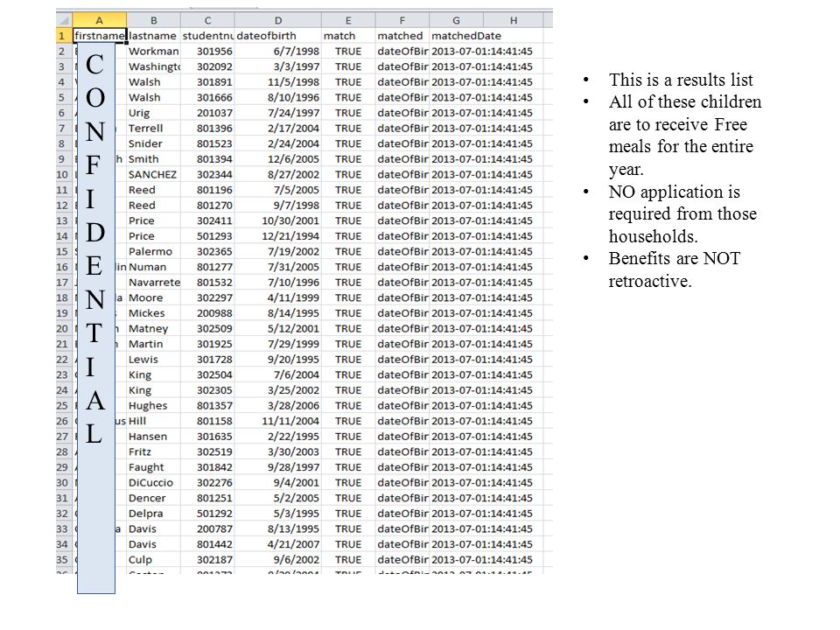Select row 10 header
Viewport: 840px width, 630px height.
tap(64, 175)
